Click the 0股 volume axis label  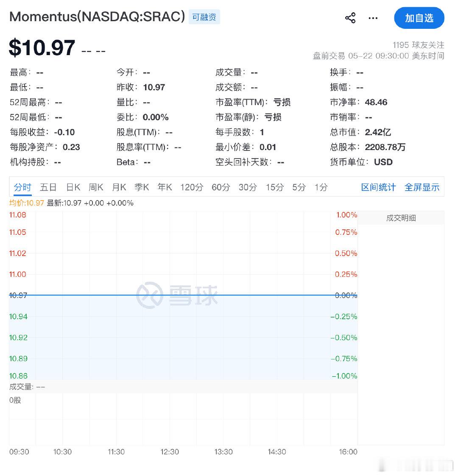coord(15,401)
